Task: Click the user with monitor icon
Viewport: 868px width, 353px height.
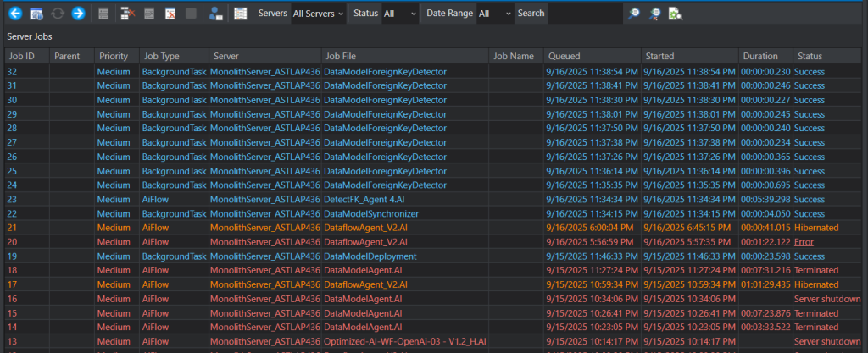Action: coord(215,14)
